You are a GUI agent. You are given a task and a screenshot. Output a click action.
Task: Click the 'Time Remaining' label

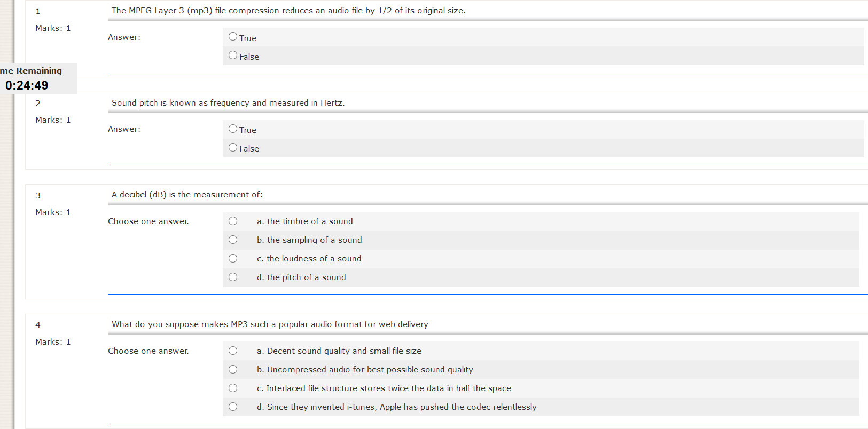point(31,71)
